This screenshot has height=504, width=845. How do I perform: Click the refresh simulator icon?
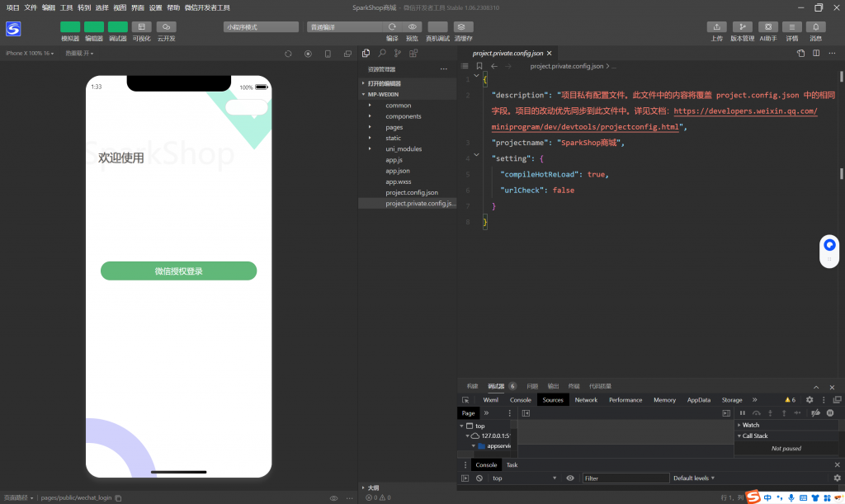coord(288,54)
